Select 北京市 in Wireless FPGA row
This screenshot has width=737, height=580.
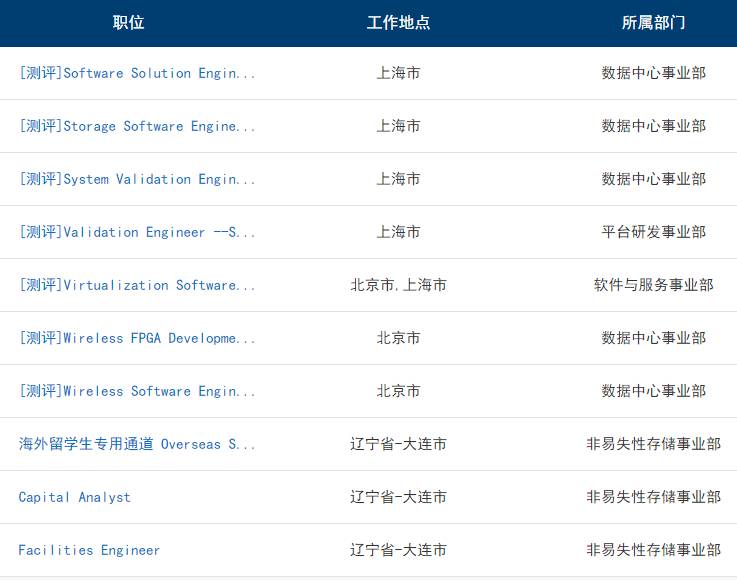[x=398, y=338]
